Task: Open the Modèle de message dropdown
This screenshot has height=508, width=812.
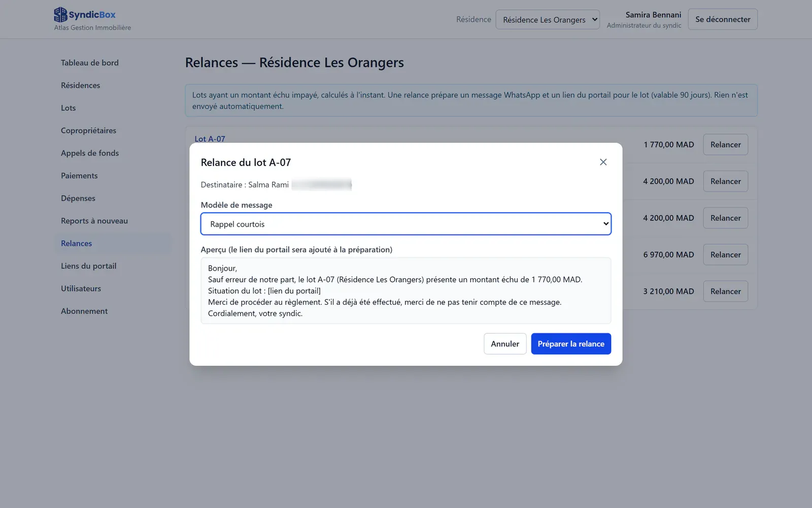Action: 406,224
